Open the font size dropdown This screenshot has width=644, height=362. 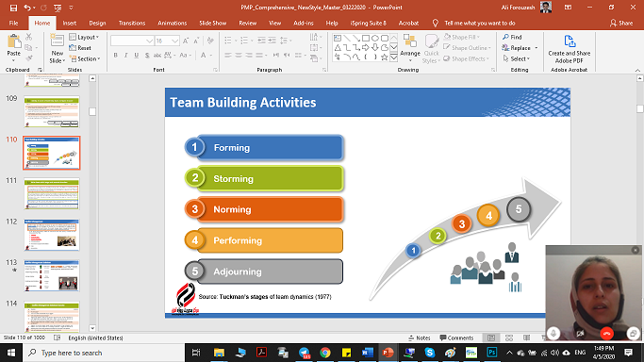175,41
